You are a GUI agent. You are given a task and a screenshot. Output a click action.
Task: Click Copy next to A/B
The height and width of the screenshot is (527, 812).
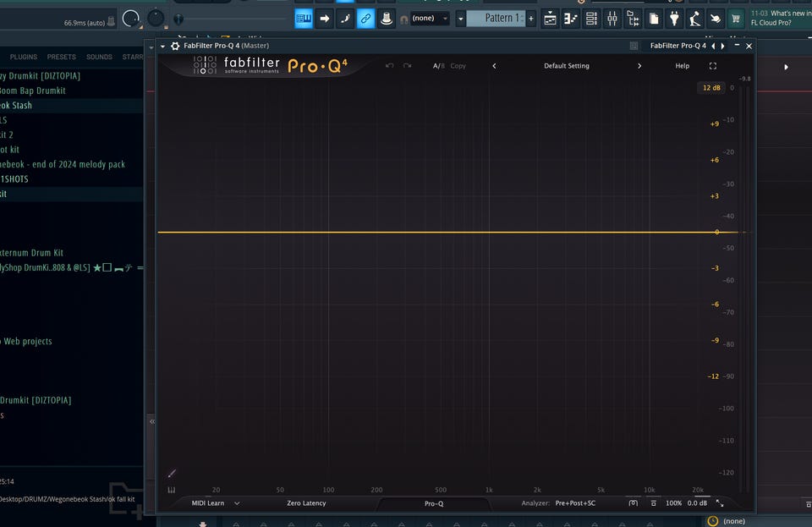(458, 66)
